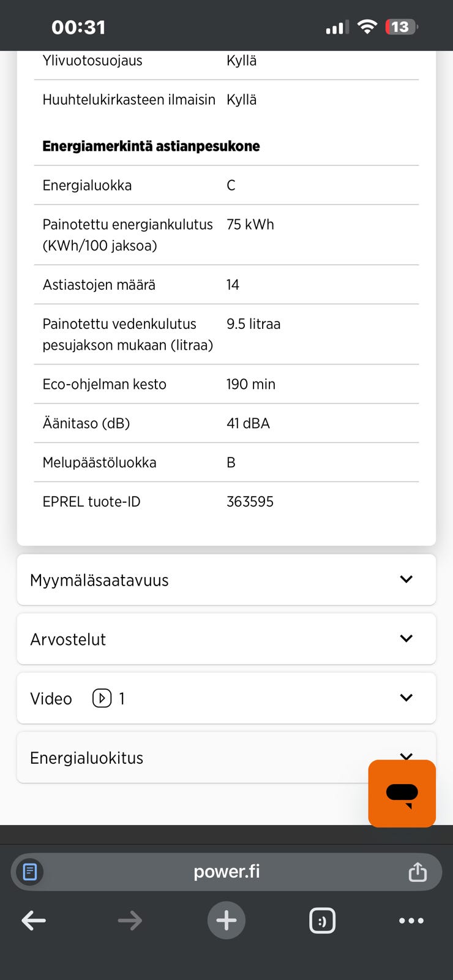Tap the share icon in address bar

pos(417,872)
